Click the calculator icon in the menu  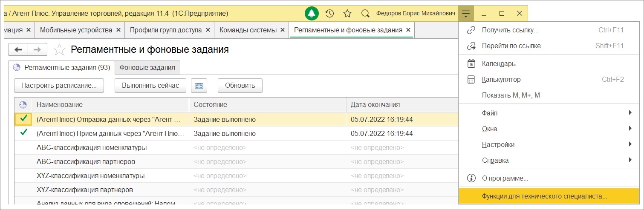471,79
